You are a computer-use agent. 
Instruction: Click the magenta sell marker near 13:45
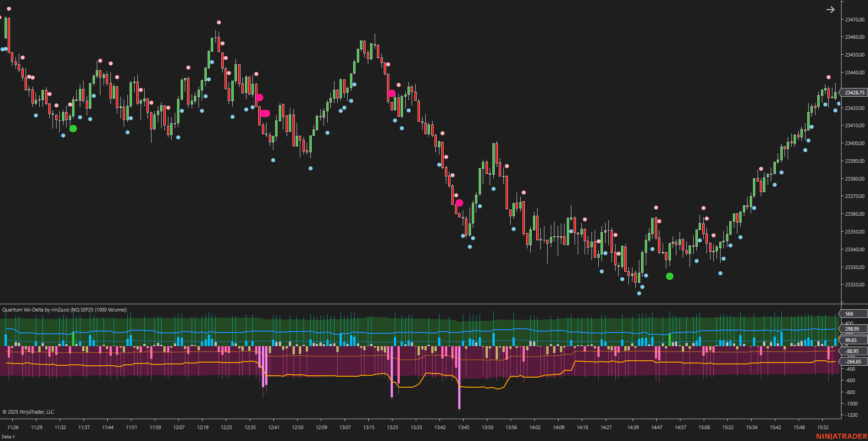tap(459, 202)
